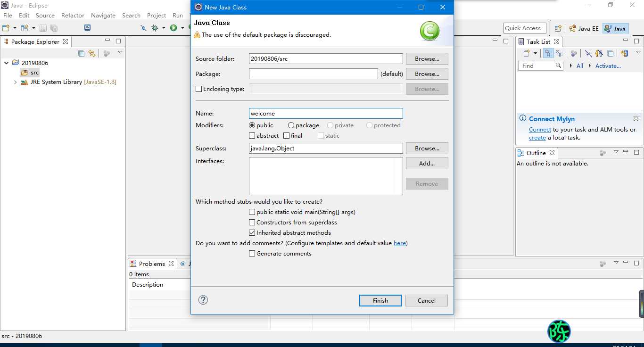Toggle Link with Editor in Package Explorer
The width and height of the screenshot is (644, 347).
coord(92,53)
